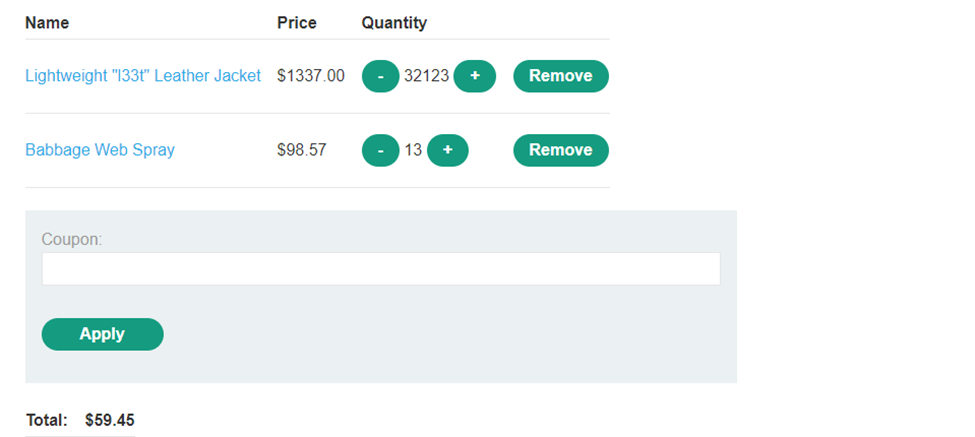Click the Quantity column header
Image resolution: width=975 pixels, height=437 pixels.
394,23
